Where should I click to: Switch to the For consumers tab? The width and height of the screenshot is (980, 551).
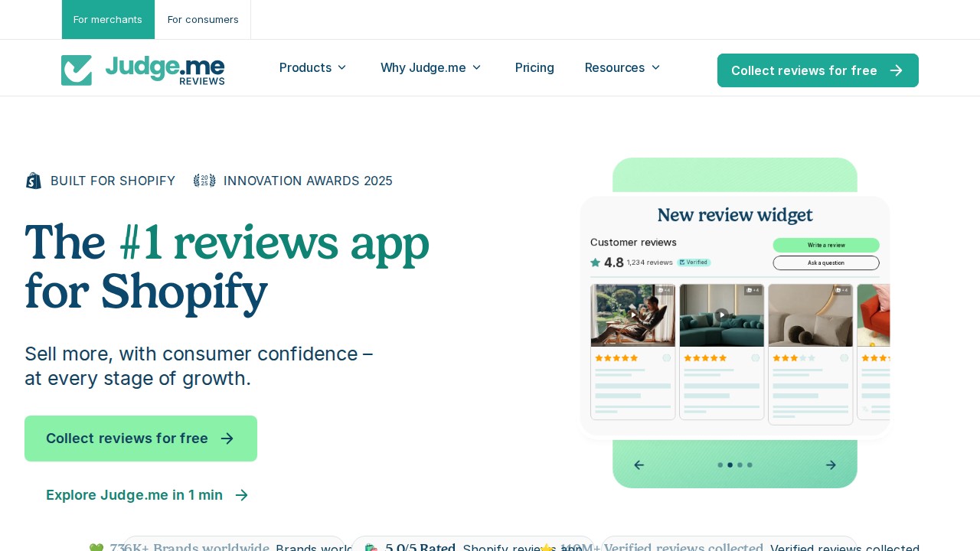click(203, 19)
